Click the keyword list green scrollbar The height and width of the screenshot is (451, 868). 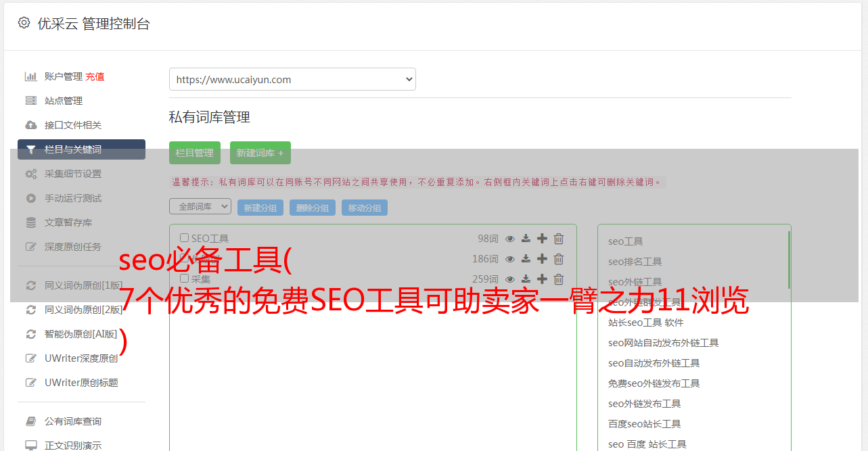coord(789,260)
